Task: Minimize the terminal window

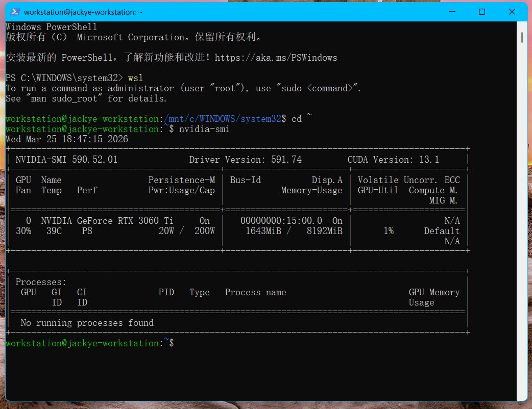Action: click(451, 12)
